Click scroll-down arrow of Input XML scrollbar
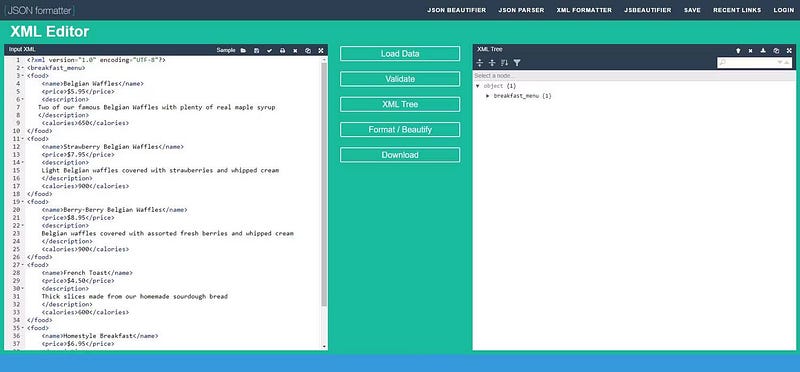The height and width of the screenshot is (372, 800). (324, 346)
